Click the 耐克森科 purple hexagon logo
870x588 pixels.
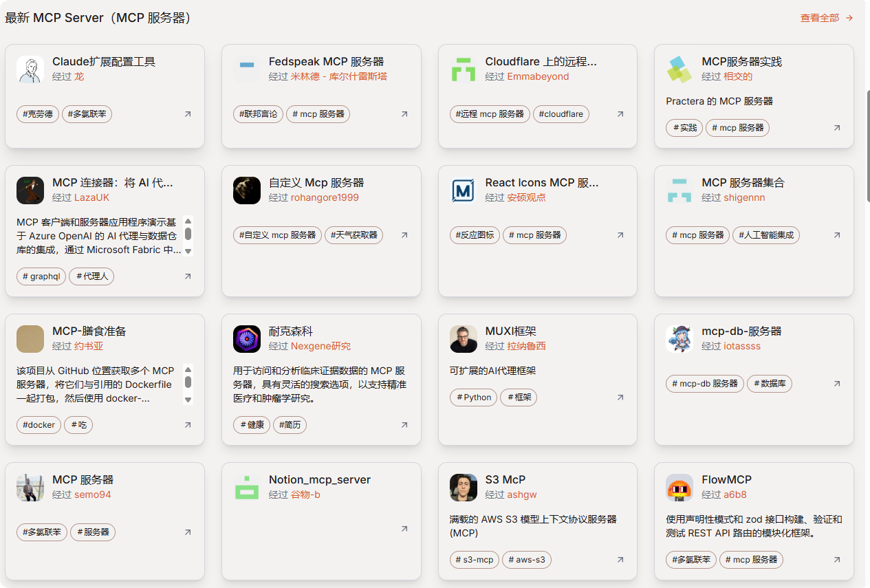pos(246,339)
